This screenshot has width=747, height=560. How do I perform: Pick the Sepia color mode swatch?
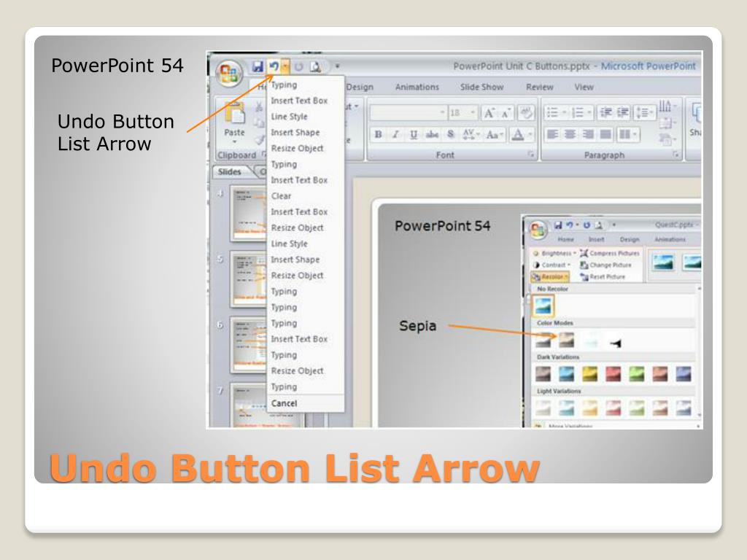tap(566, 340)
